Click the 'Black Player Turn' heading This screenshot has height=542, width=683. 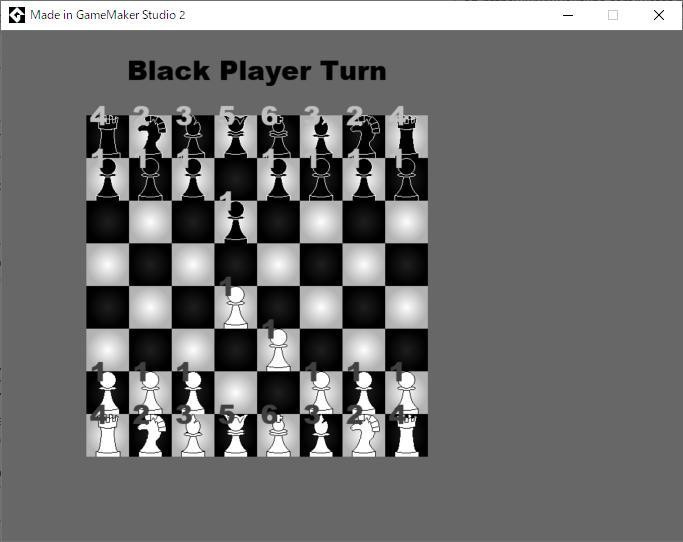(x=257, y=71)
